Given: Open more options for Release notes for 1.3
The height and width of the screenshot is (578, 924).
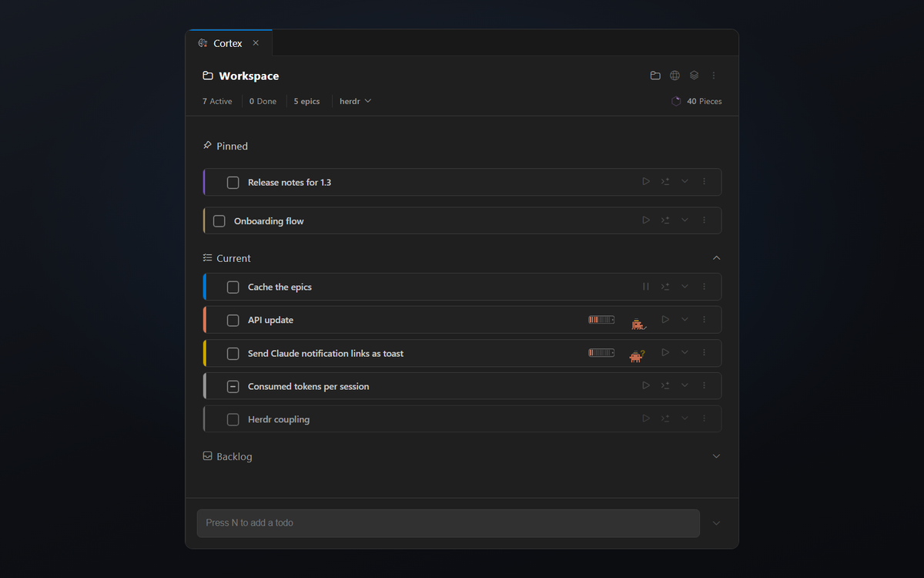Looking at the screenshot, I should click(x=704, y=182).
